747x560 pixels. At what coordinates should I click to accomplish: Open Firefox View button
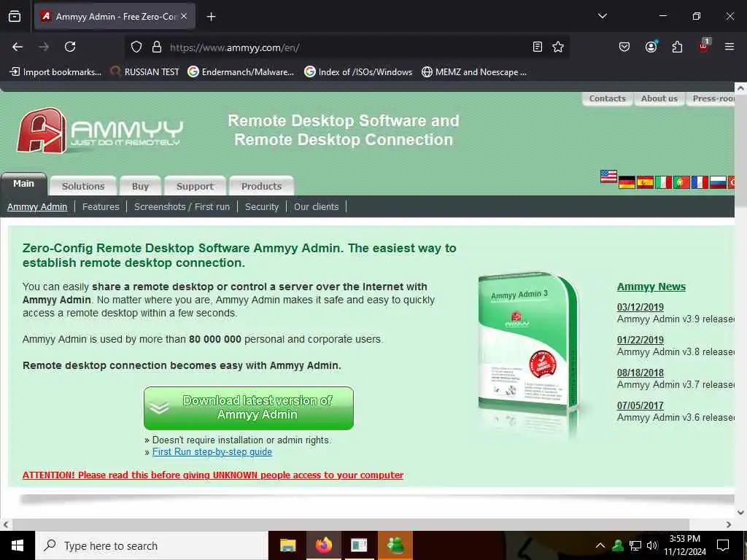[x=15, y=16]
